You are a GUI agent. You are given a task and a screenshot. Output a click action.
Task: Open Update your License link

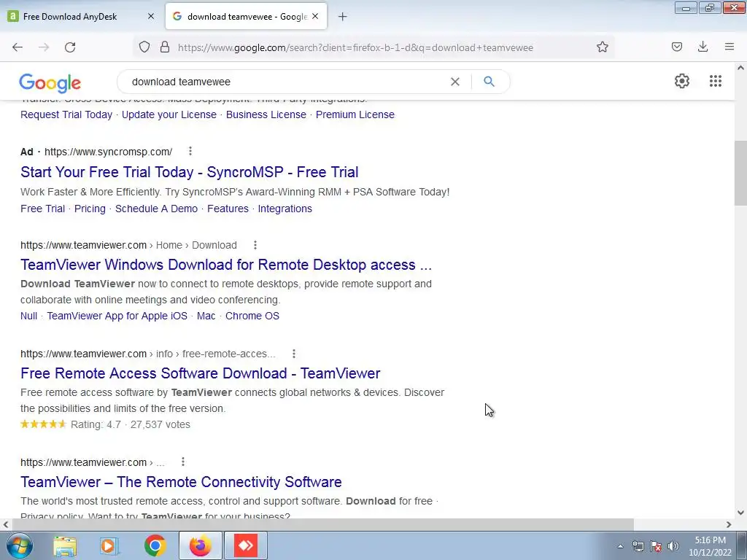169,114
